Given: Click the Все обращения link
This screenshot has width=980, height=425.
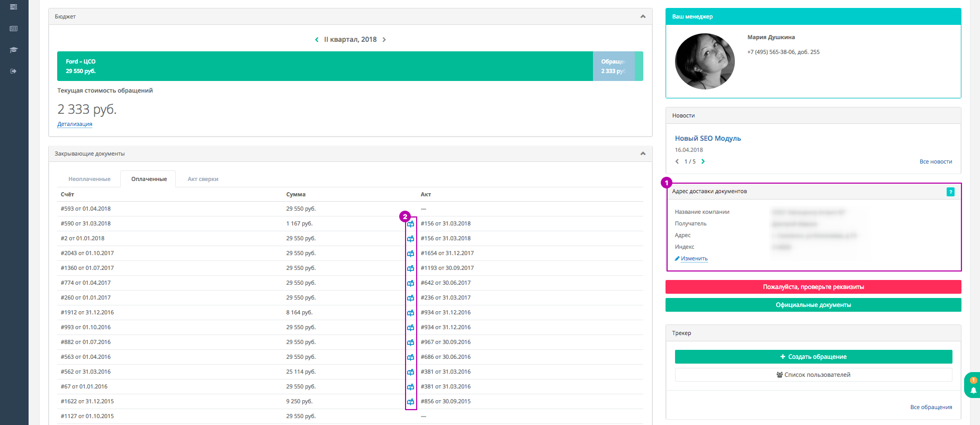Looking at the screenshot, I should pyautogui.click(x=931, y=407).
